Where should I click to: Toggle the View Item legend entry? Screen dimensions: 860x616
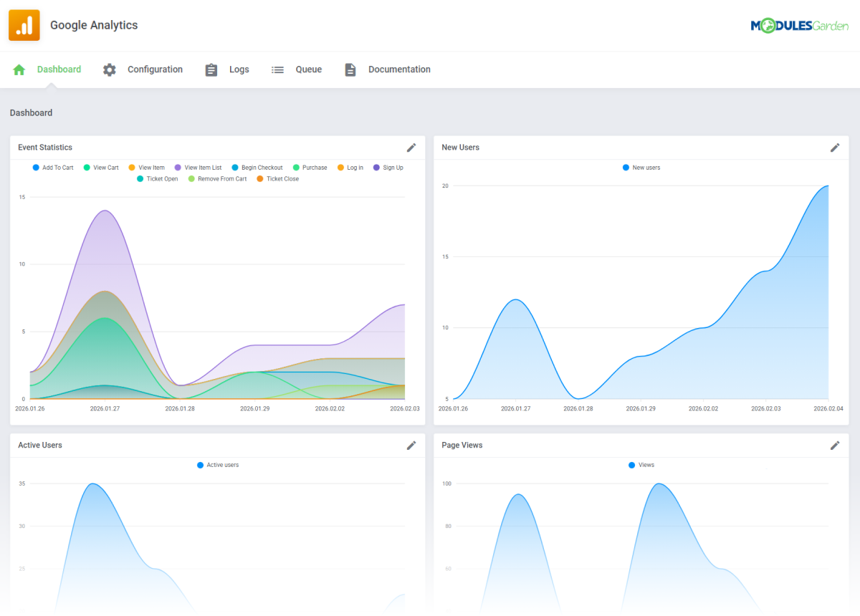(146, 168)
